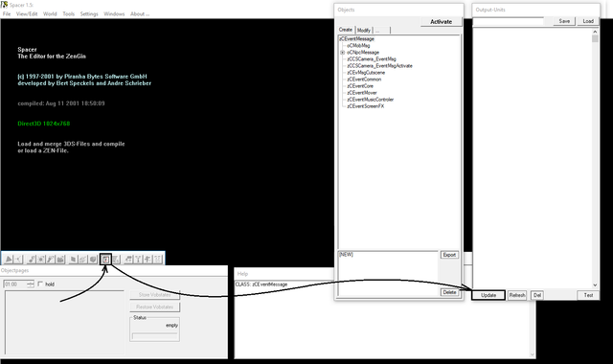The height and width of the screenshot is (364, 613).
Task: Switch to the "..." tab in Objects
Action: [x=381, y=30]
